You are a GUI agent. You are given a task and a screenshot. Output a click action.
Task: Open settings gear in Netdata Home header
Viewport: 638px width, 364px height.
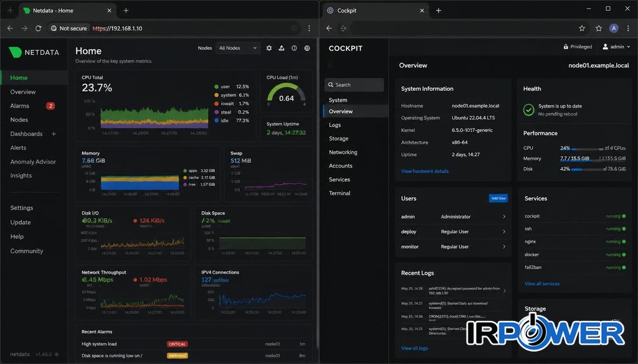269,48
